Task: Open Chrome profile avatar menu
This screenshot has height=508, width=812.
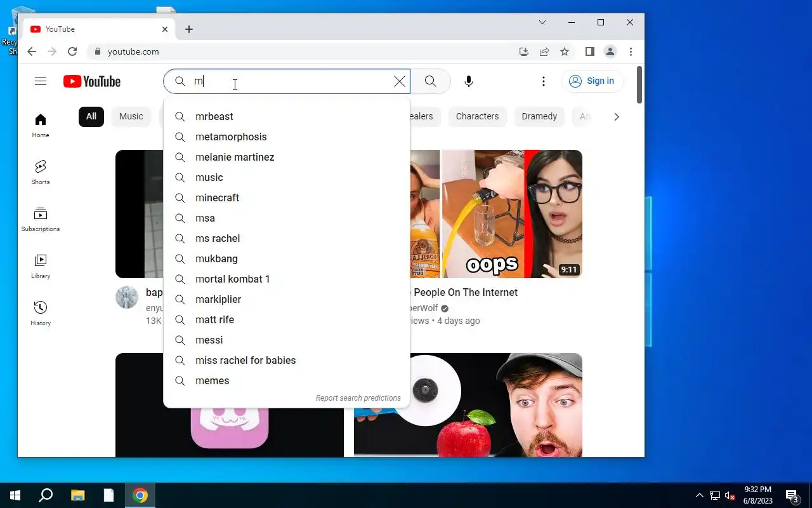Action: coord(610,51)
